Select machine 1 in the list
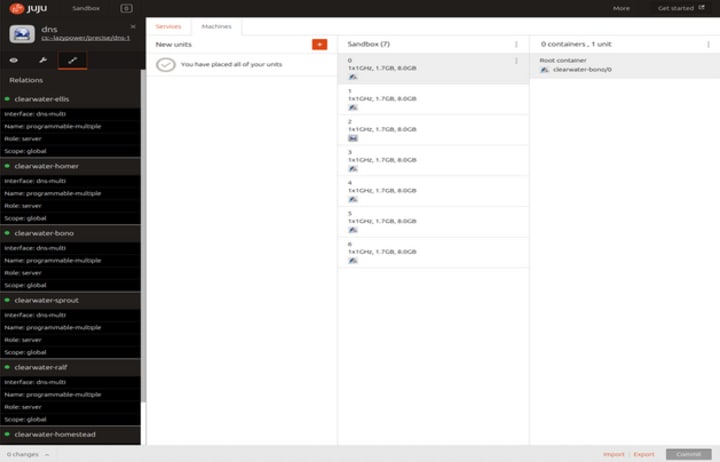720x462 pixels. (433, 99)
